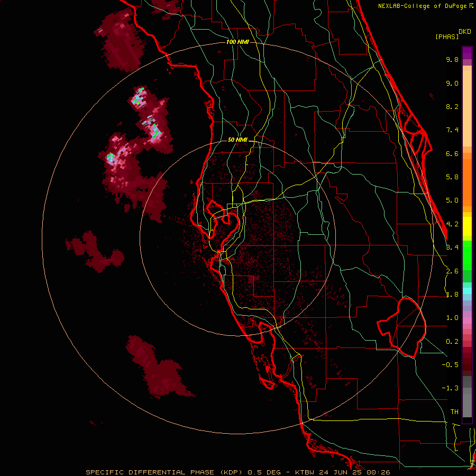The width and height of the screenshot is (476, 476).
Task: Click the DKD label above the color scale
Action: (x=465, y=32)
